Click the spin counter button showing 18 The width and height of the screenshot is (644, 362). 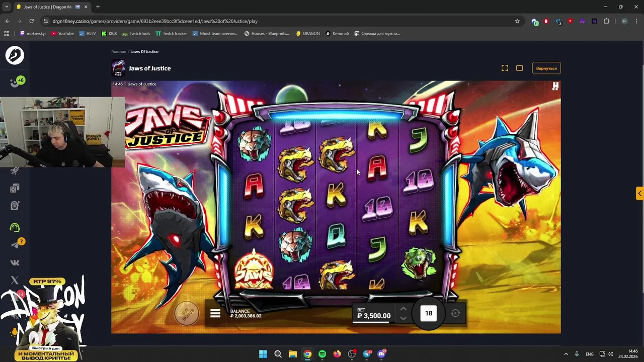coord(429,313)
